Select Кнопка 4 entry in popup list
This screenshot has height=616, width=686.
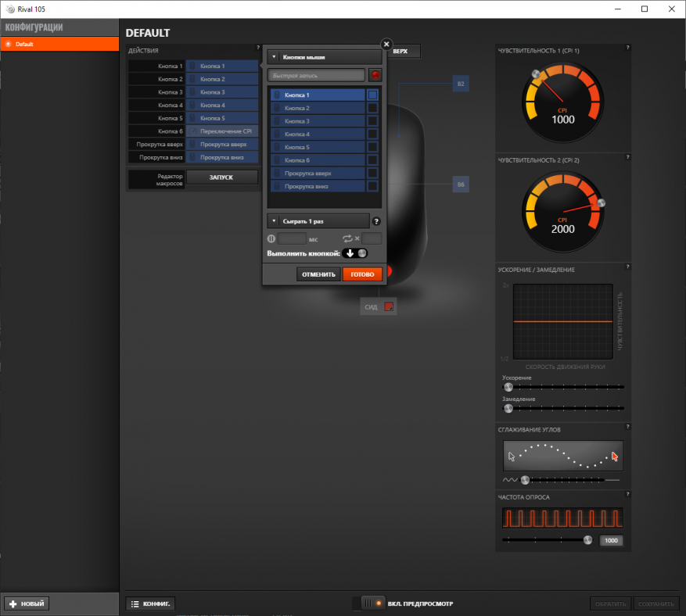coord(318,134)
